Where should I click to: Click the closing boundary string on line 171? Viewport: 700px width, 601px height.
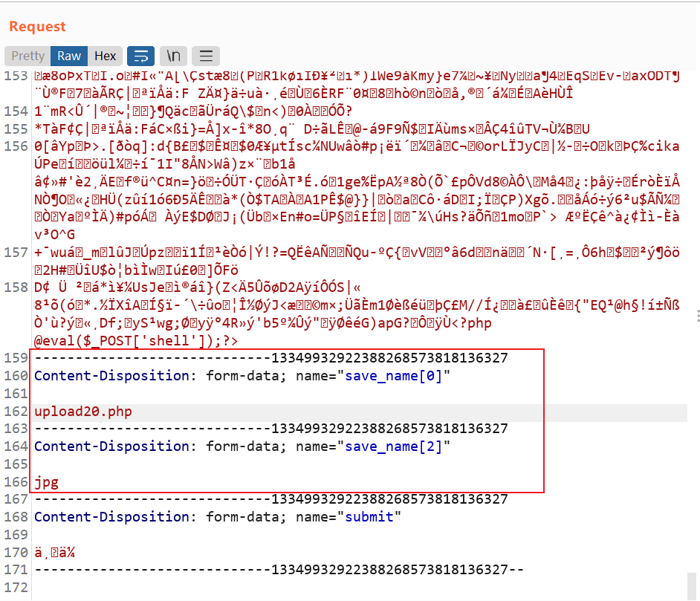(279, 570)
